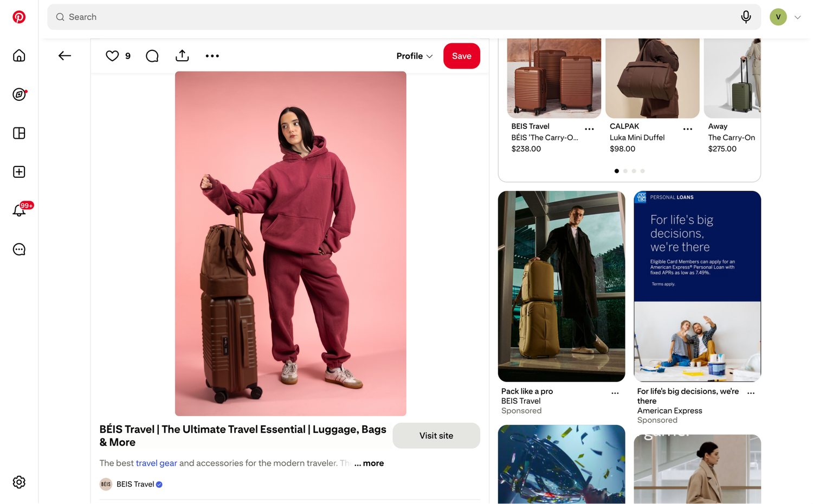Start voice search with microphone icon
The height and width of the screenshot is (504, 813).
click(746, 17)
